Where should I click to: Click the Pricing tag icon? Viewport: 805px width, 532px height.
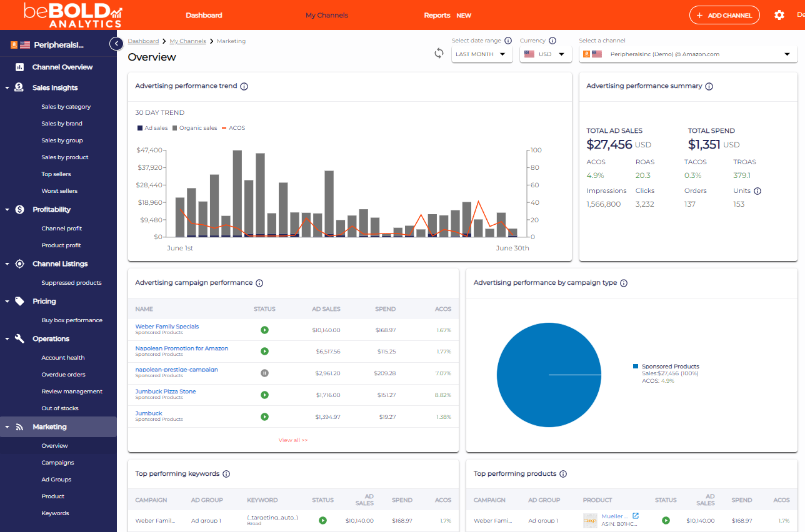click(19, 301)
